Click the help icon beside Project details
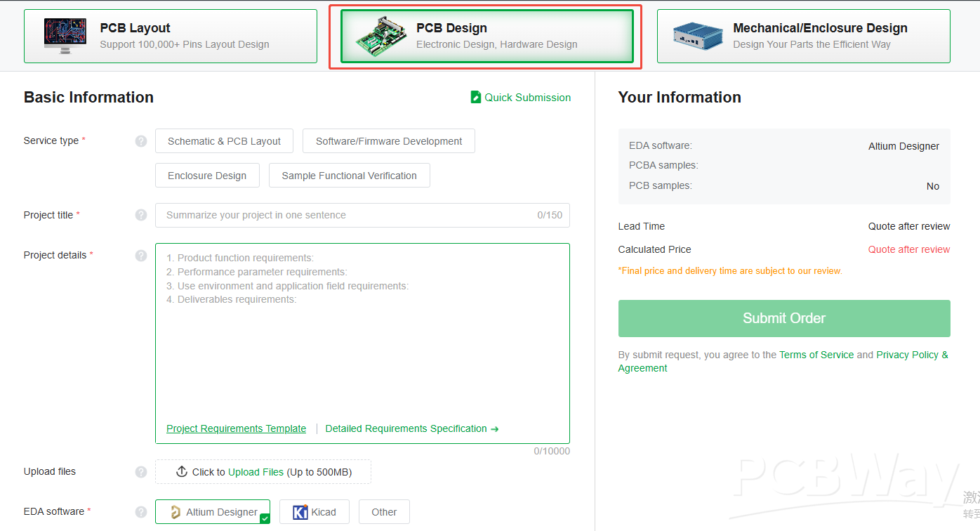980x531 pixels. point(141,255)
